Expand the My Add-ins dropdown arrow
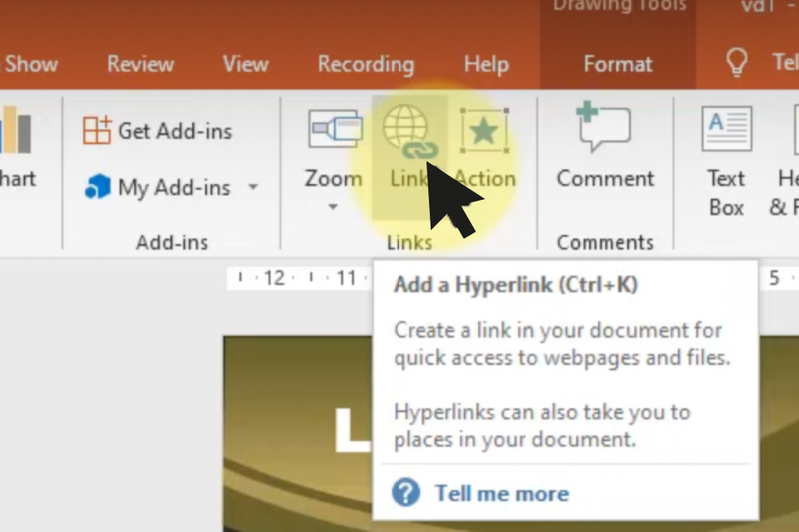Image resolution: width=799 pixels, height=532 pixels. click(253, 187)
